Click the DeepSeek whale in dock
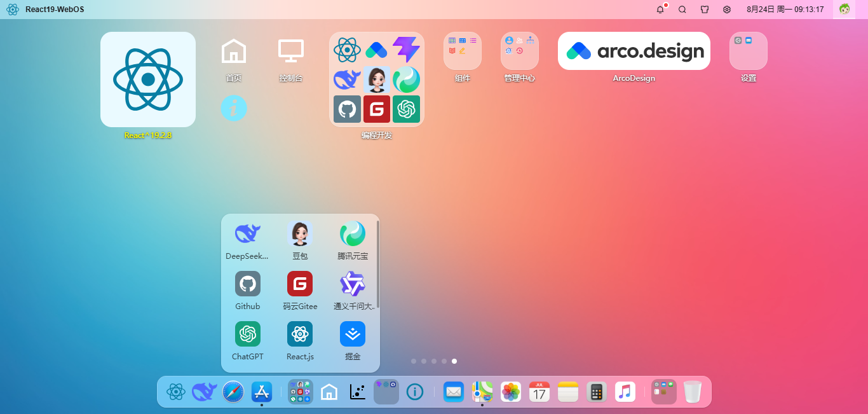The image size is (868, 414). point(205,392)
